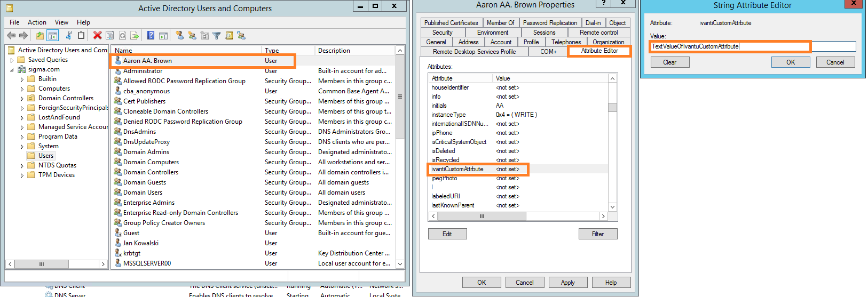Click the Value text input field

[x=752, y=46]
